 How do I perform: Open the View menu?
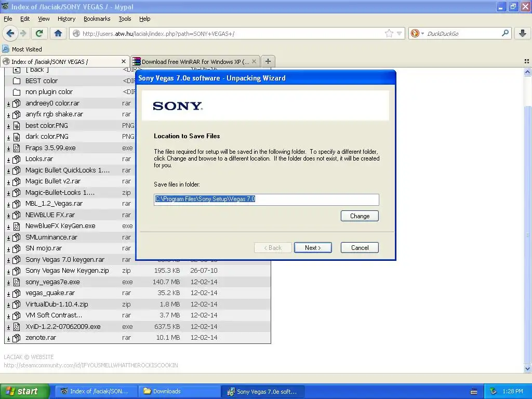(x=44, y=19)
